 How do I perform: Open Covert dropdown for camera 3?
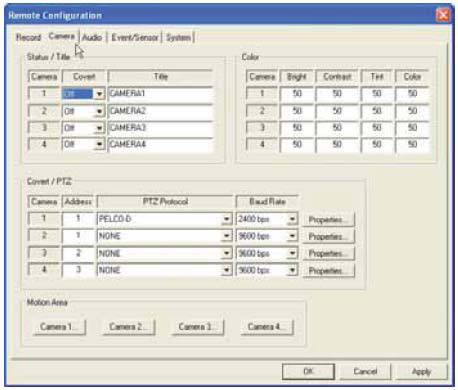99,128
